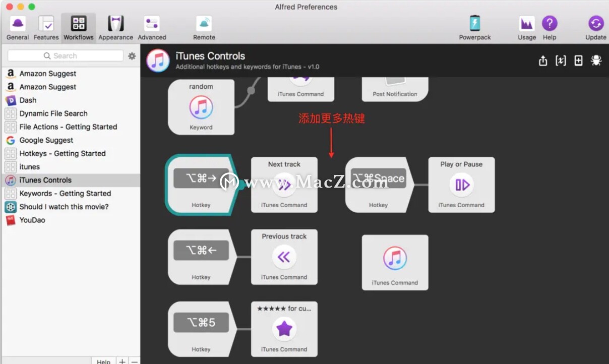
Task: Click the add-object plus icon in the header
Action: tap(579, 61)
